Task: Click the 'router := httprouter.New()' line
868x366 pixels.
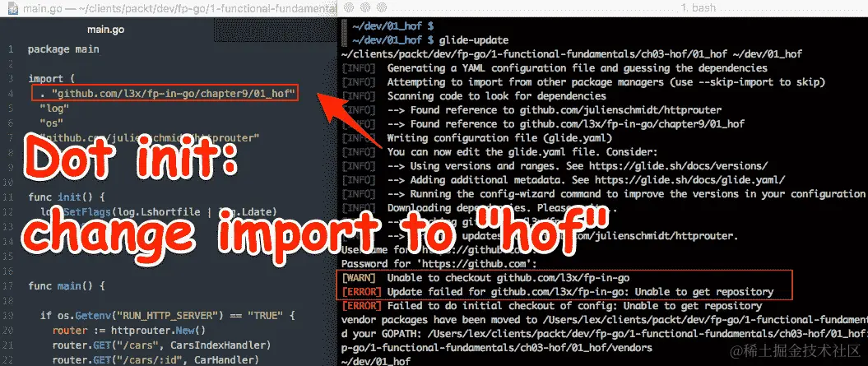Action: point(129,331)
